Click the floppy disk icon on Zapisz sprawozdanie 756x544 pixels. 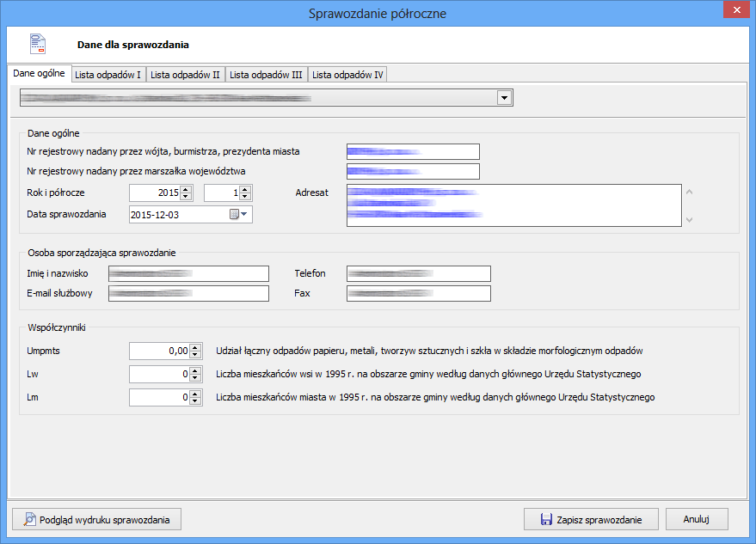pyautogui.click(x=545, y=519)
